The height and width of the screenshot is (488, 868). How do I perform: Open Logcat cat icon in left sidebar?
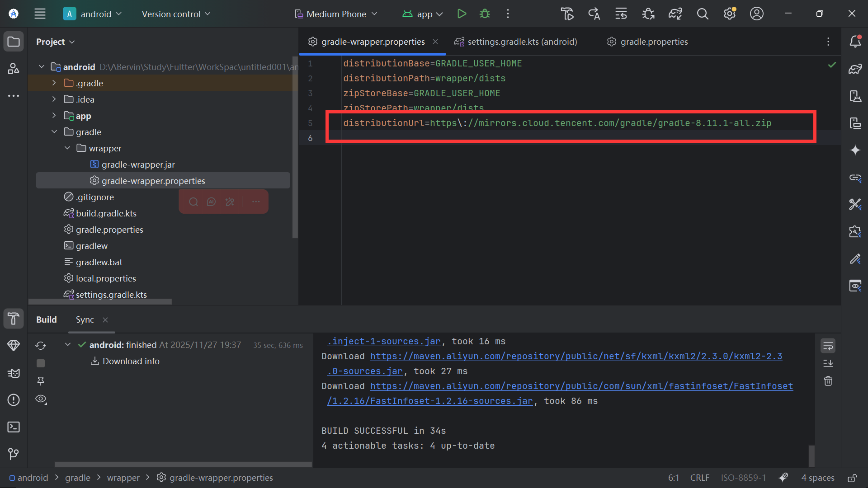14,373
